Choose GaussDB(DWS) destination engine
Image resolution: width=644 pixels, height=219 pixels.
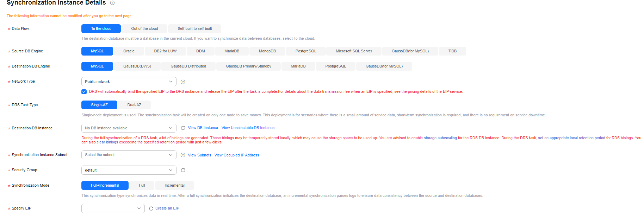[x=137, y=66]
